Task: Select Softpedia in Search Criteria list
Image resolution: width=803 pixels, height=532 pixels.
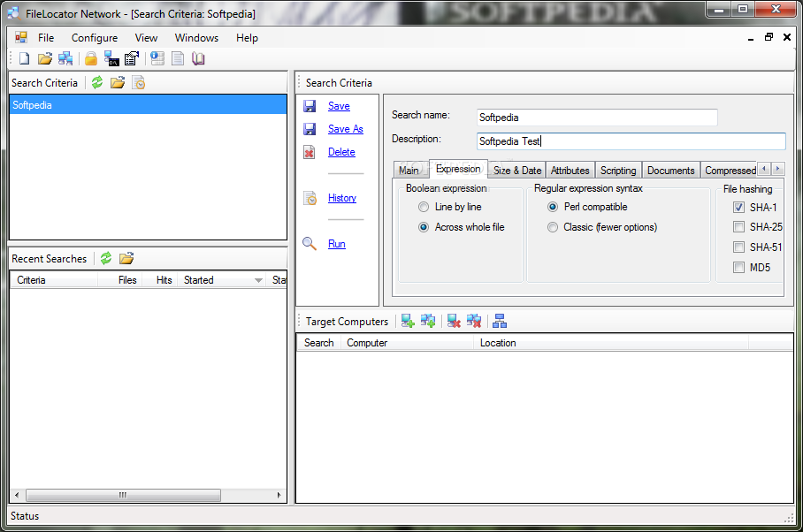Action: coord(148,105)
